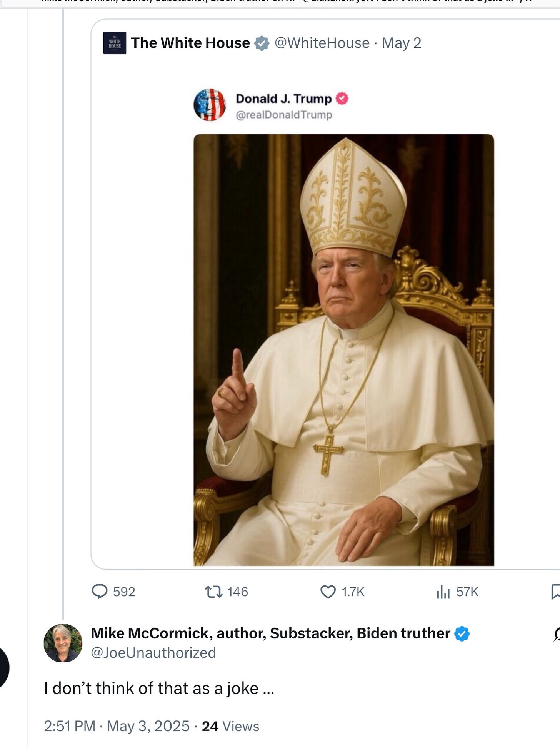
Task: Open The White House display name link
Action: point(190,43)
